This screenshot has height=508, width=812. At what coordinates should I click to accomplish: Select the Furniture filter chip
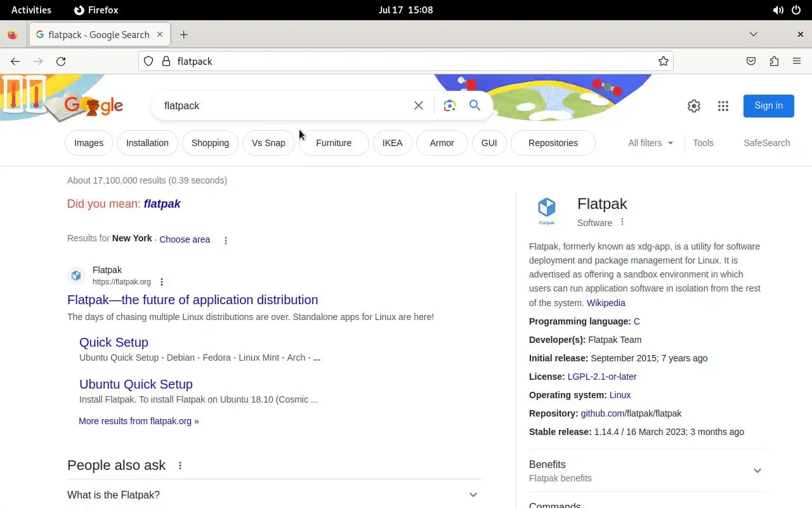(334, 143)
